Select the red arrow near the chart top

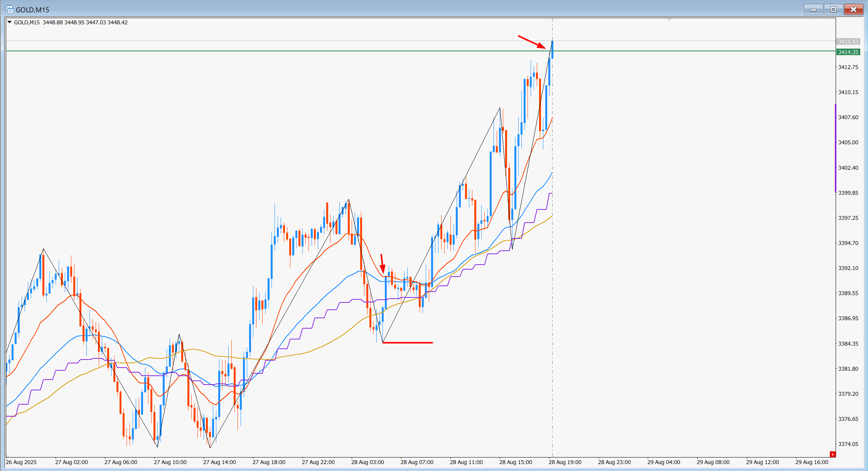pyautogui.click(x=532, y=42)
